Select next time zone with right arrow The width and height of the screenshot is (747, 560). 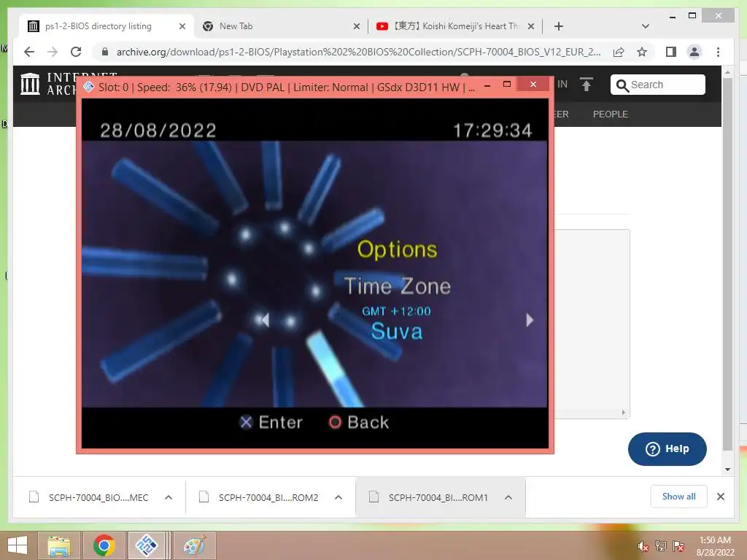[x=530, y=320]
